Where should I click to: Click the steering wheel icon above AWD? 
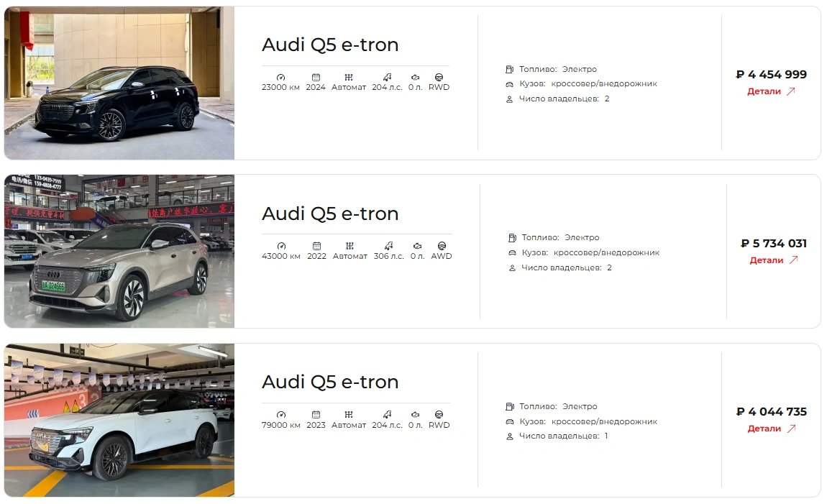pos(442,246)
